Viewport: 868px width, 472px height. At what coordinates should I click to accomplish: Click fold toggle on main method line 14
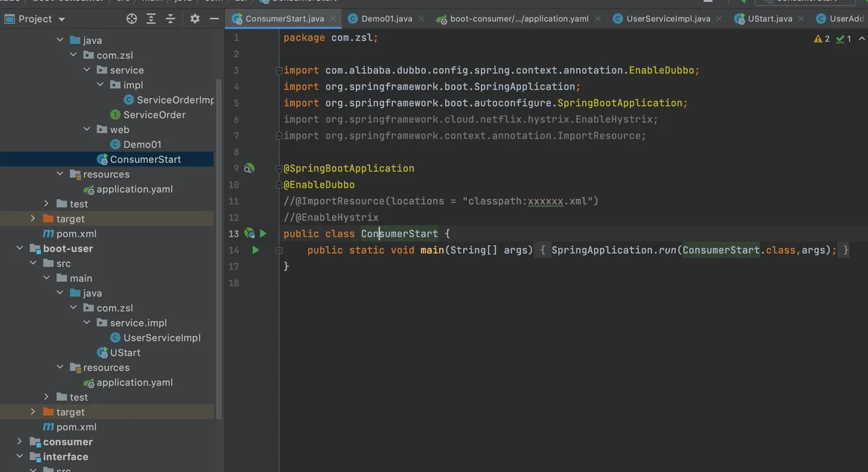click(x=279, y=250)
